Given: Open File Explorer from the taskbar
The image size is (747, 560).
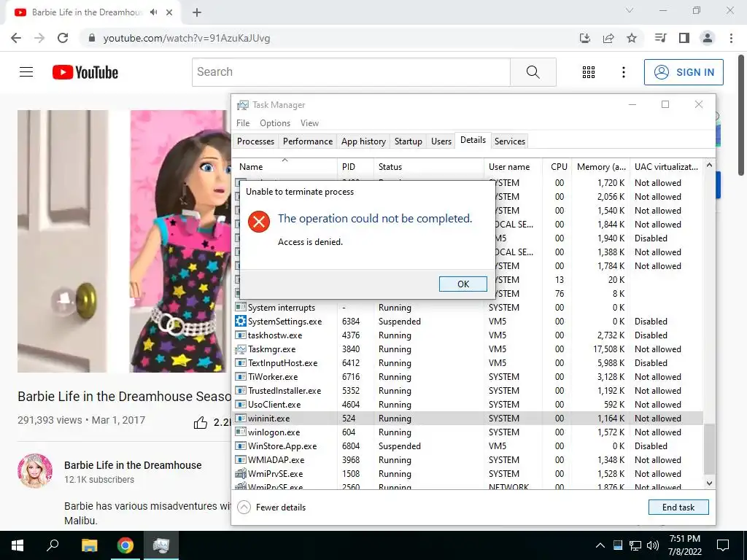Looking at the screenshot, I should [x=89, y=545].
